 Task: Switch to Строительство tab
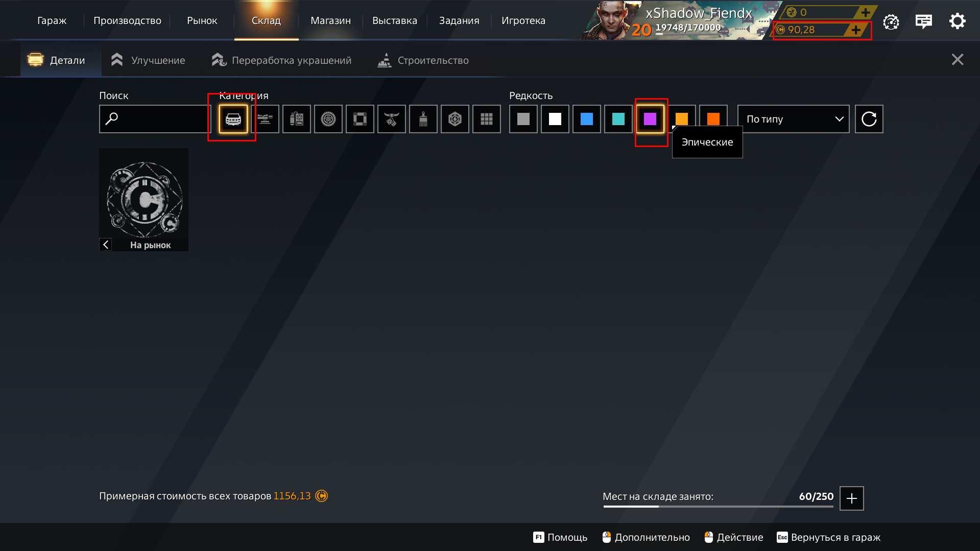(x=423, y=60)
